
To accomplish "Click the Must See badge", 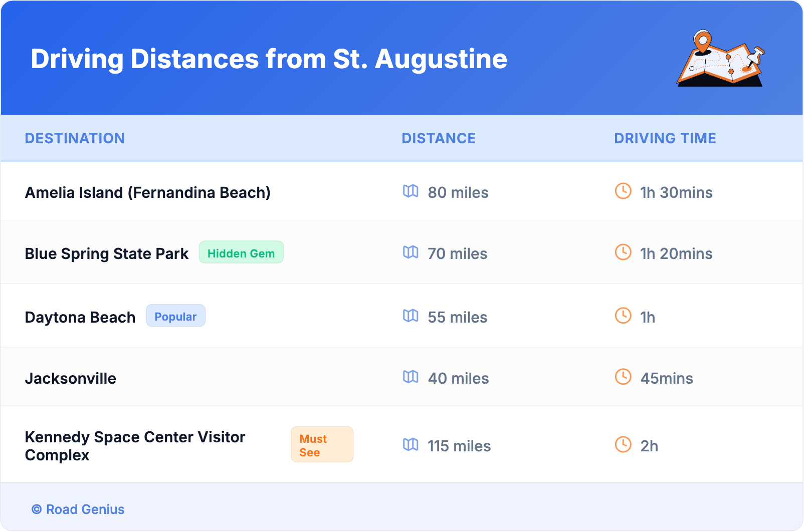I will tap(322, 445).
